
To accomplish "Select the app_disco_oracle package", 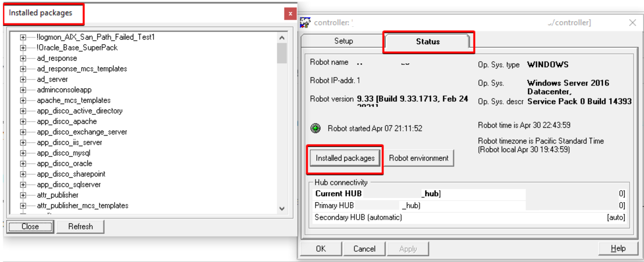I will tap(64, 163).
